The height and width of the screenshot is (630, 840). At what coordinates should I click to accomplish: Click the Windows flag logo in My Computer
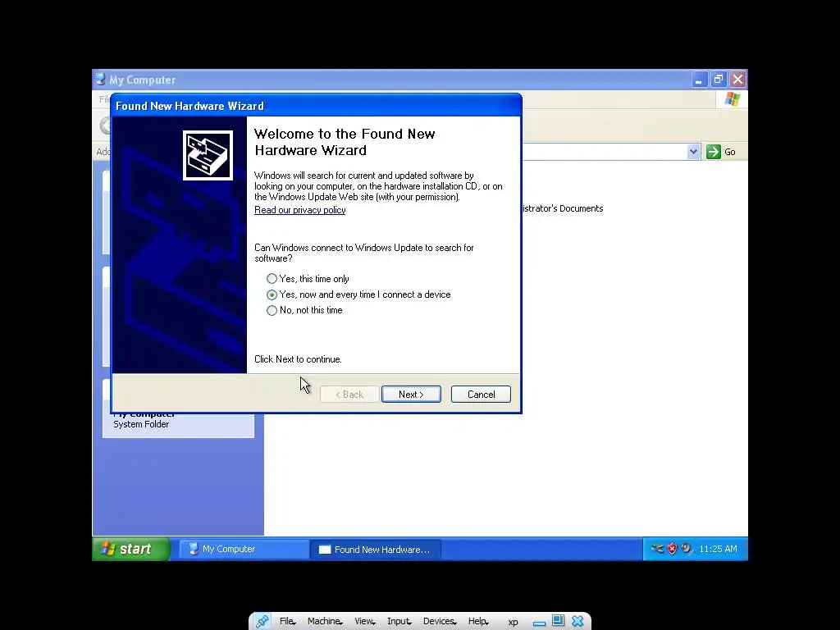click(x=732, y=99)
